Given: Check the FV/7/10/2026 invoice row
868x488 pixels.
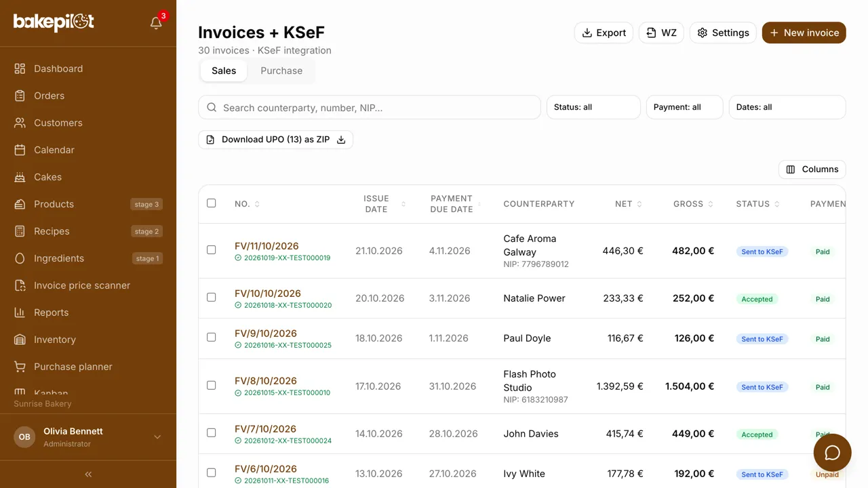Looking at the screenshot, I should point(212,433).
